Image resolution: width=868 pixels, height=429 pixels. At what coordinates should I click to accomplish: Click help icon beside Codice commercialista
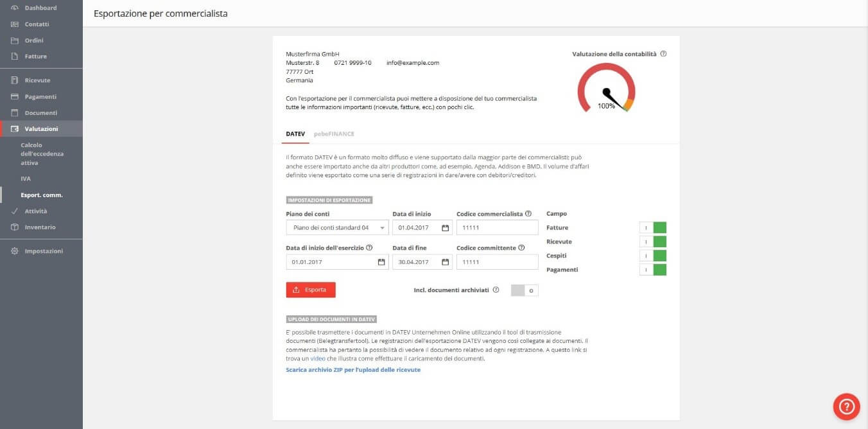528,214
